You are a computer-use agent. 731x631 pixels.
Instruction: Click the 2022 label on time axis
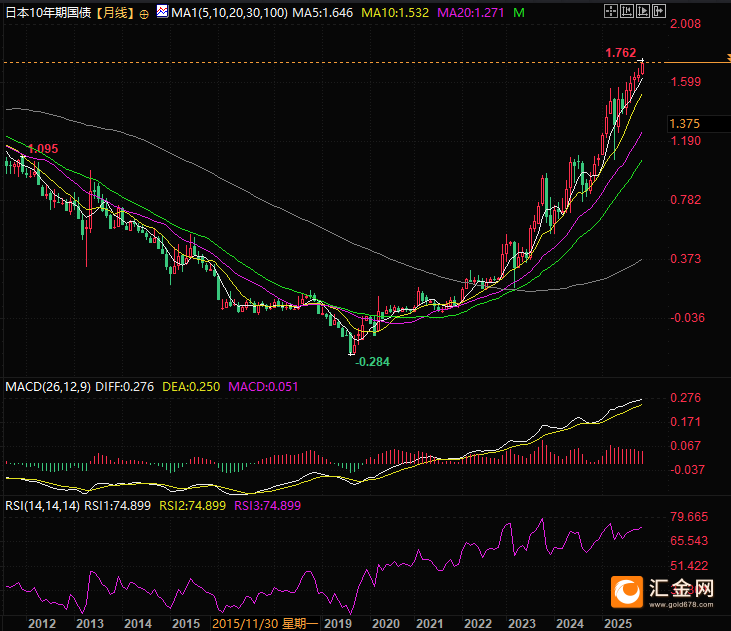(477, 623)
